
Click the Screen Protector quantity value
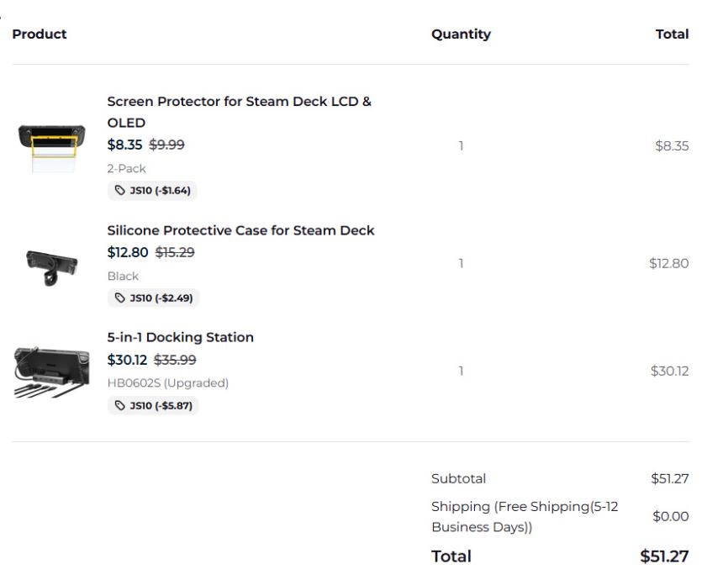tap(461, 146)
